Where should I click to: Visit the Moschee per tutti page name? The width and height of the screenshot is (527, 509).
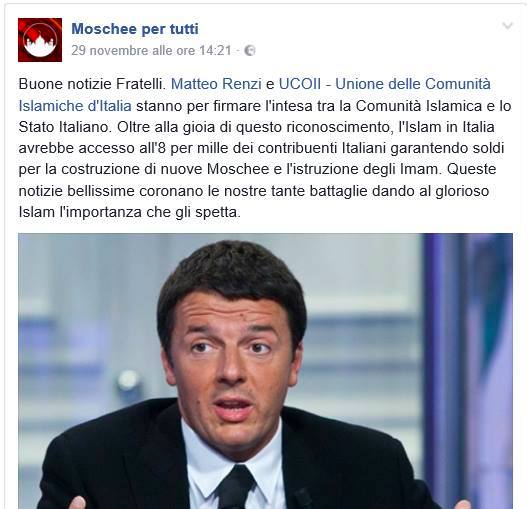click(135, 29)
